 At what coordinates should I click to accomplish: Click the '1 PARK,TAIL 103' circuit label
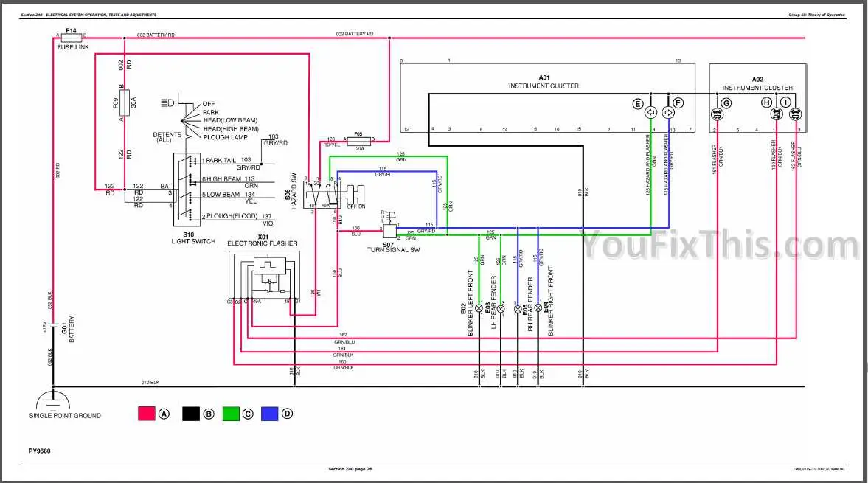tap(227, 160)
